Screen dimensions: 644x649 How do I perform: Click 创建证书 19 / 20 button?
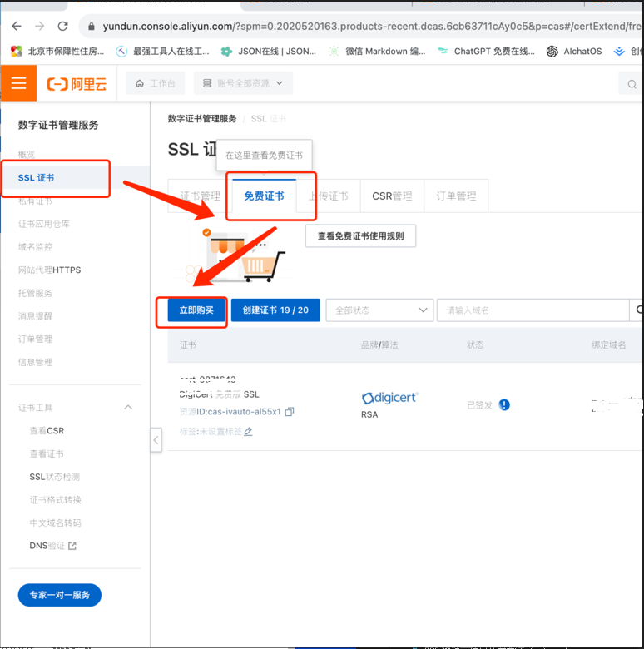point(275,310)
